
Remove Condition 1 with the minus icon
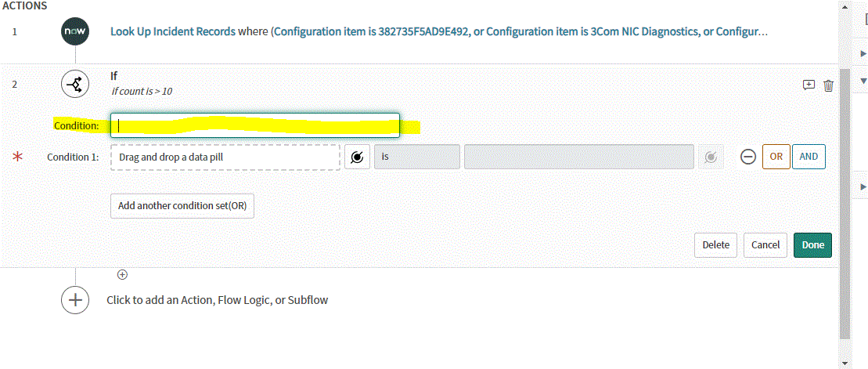coord(748,157)
